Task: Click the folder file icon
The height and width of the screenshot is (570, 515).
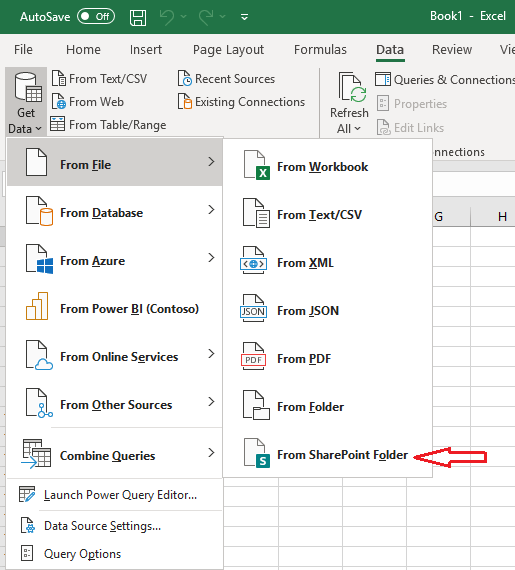Action: pyautogui.click(x=256, y=405)
